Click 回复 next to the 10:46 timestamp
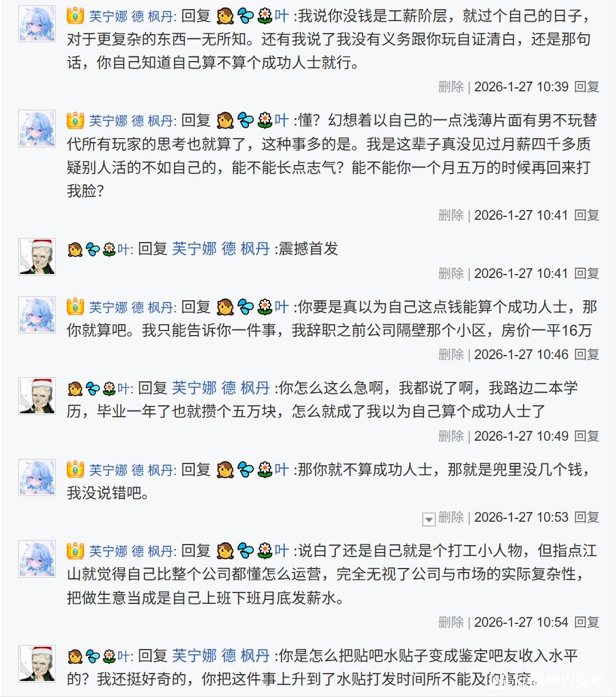 click(x=586, y=354)
